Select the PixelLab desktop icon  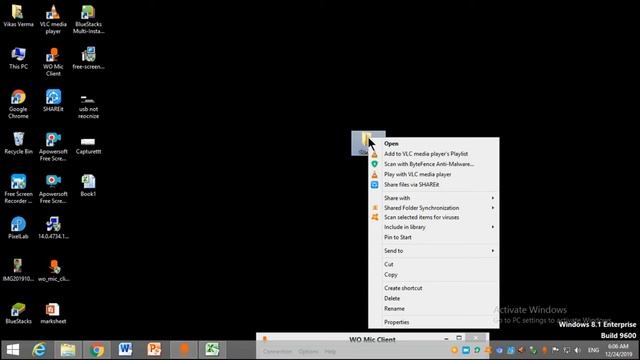pos(18,228)
